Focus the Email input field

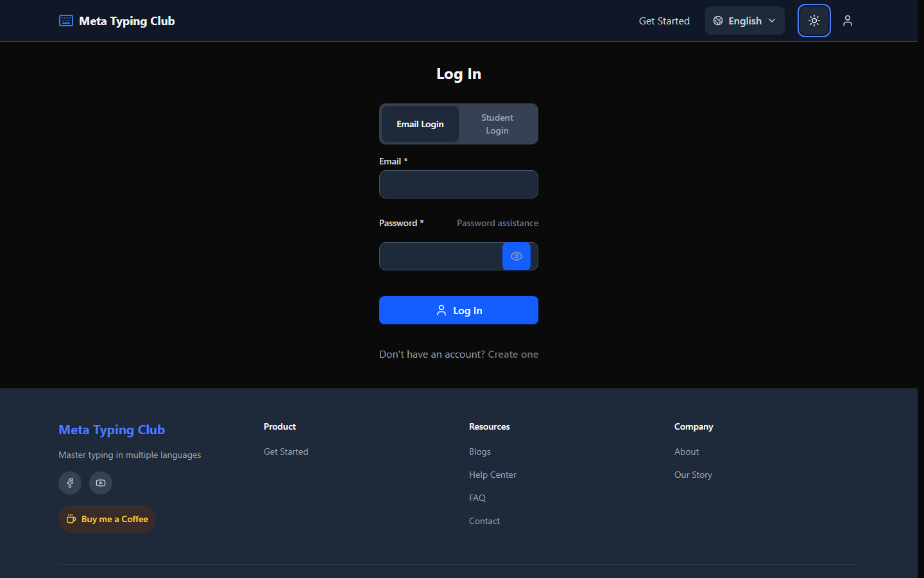pyautogui.click(x=459, y=184)
